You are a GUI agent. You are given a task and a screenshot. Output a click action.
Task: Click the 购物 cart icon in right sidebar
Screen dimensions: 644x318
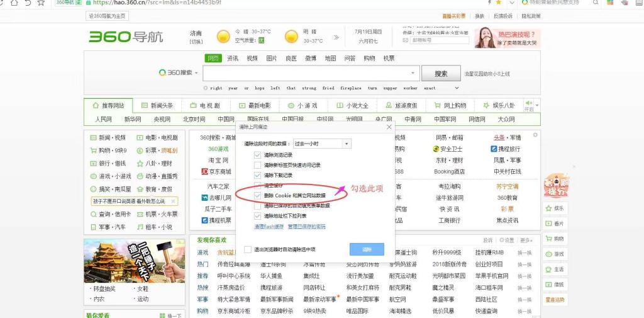point(548,239)
